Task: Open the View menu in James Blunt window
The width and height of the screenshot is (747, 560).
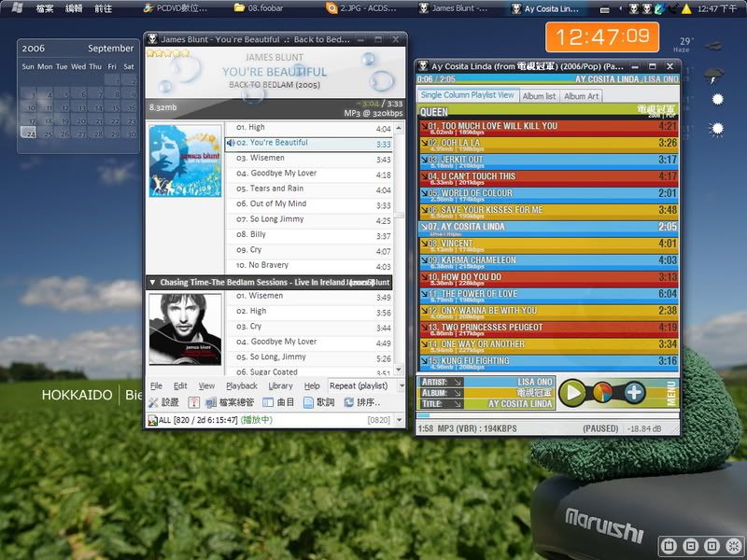Action: [x=206, y=385]
